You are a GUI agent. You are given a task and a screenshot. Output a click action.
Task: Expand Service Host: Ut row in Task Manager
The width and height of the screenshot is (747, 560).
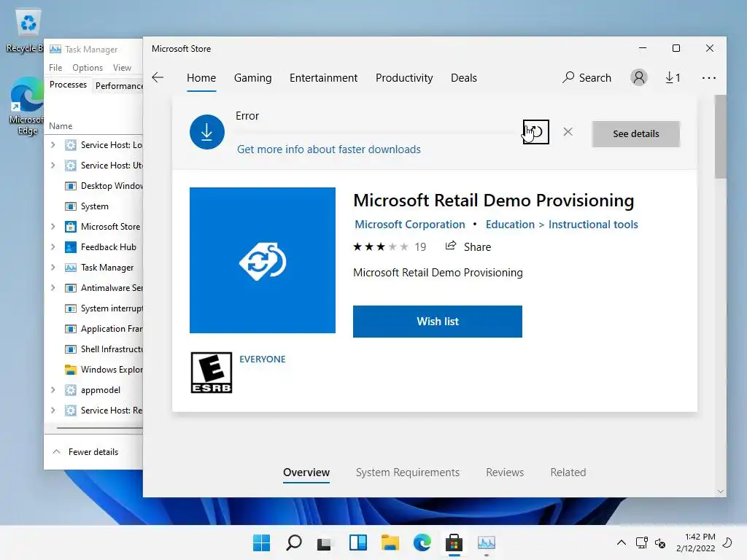pyautogui.click(x=53, y=166)
